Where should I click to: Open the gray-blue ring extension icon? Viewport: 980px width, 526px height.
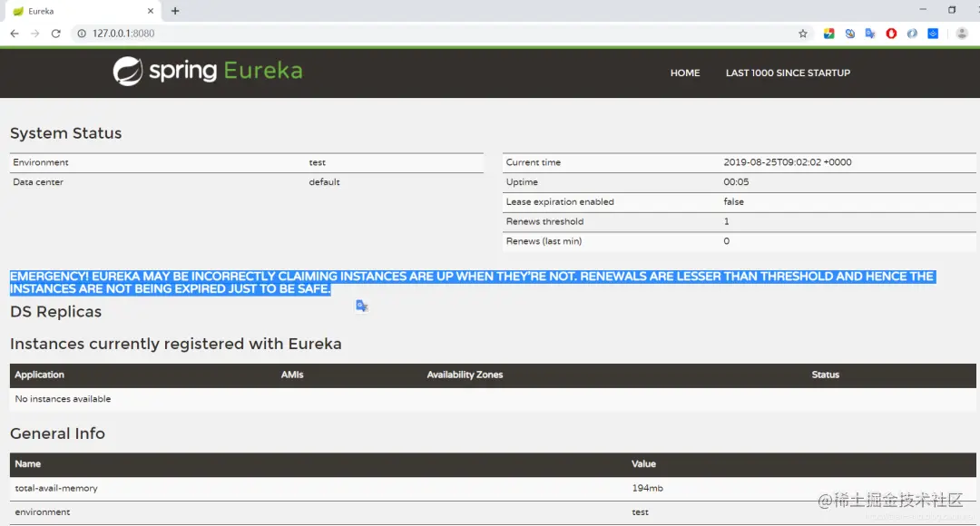[913, 34]
